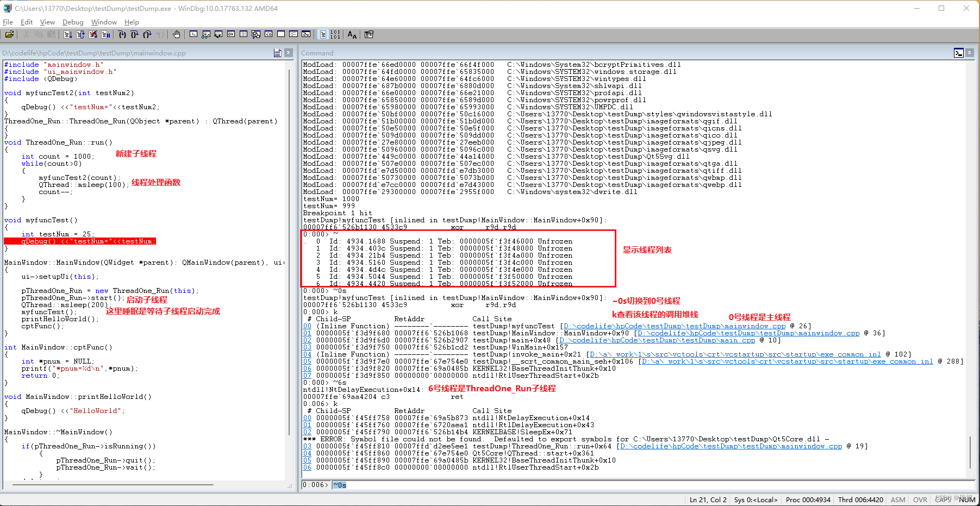980x506 pixels.
Task: Click the Break execution toolbar icon
Action: pyautogui.click(x=106, y=34)
